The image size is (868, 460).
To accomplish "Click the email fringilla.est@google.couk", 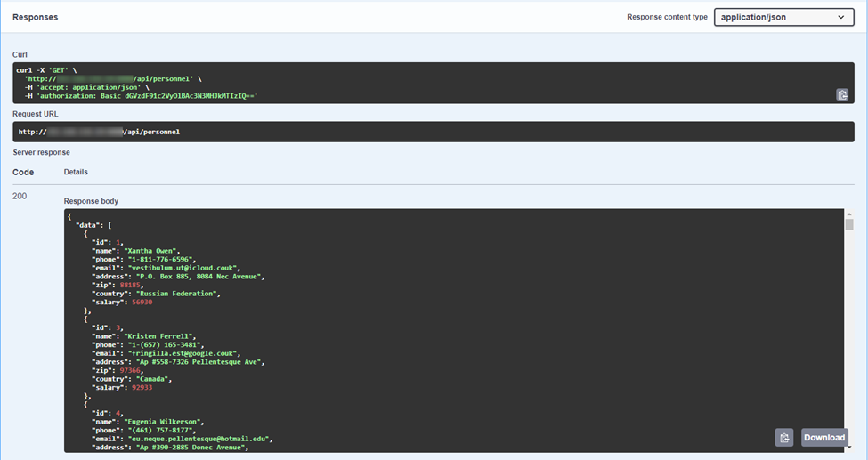I will tap(183, 353).
